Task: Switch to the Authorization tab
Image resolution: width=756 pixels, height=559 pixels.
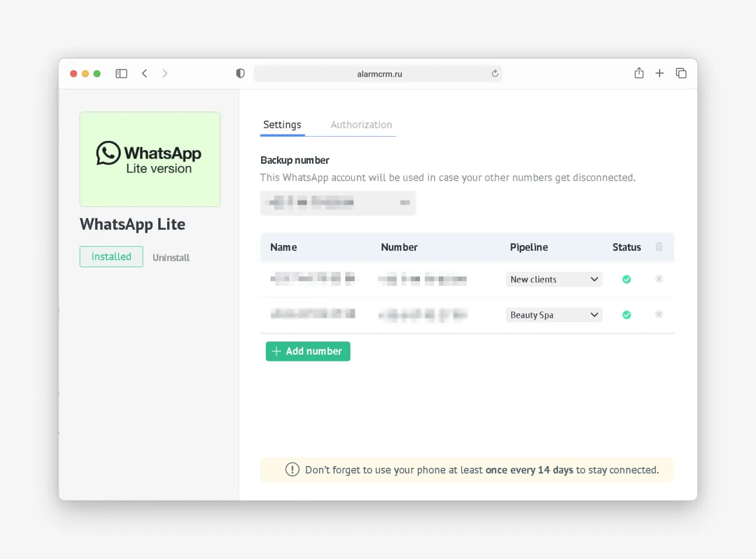Action: [361, 125]
